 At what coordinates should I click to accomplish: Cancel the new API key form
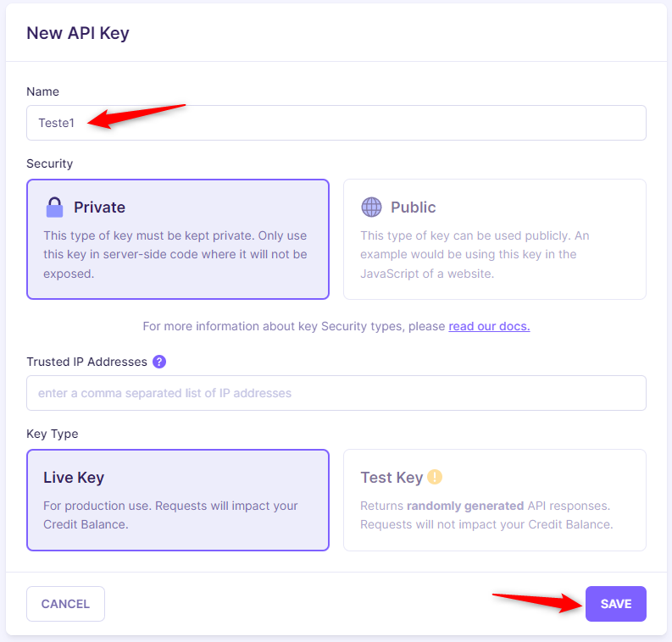coord(65,604)
